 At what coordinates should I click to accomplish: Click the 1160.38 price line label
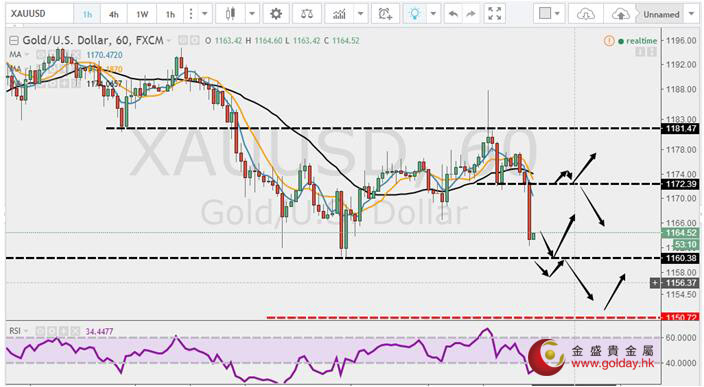[x=681, y=258]
